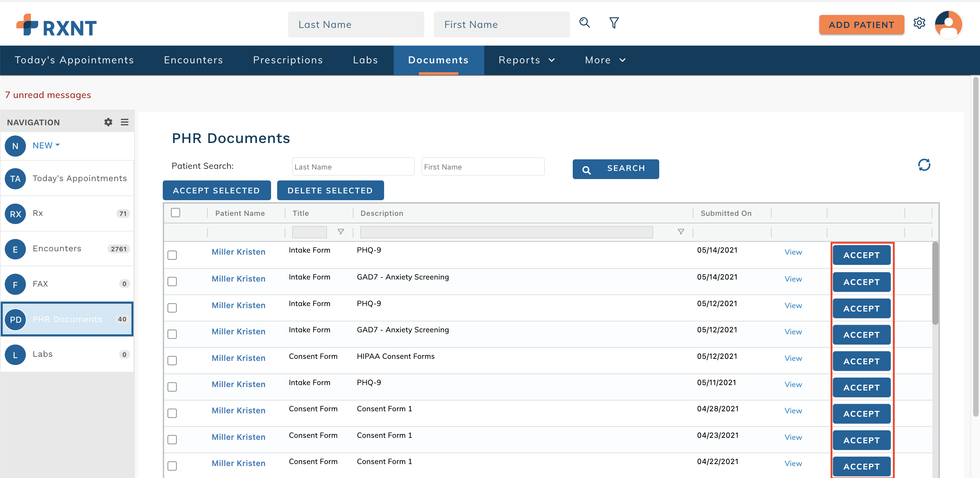
Task: Check the Consent Form 1 row dated 04/23/2021
Action: tap(172, 440)
